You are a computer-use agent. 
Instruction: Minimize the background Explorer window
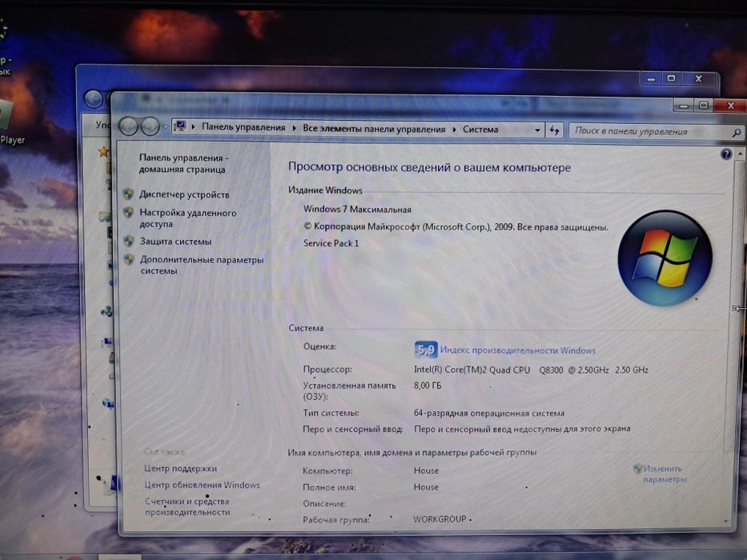(x=651, y=79)
